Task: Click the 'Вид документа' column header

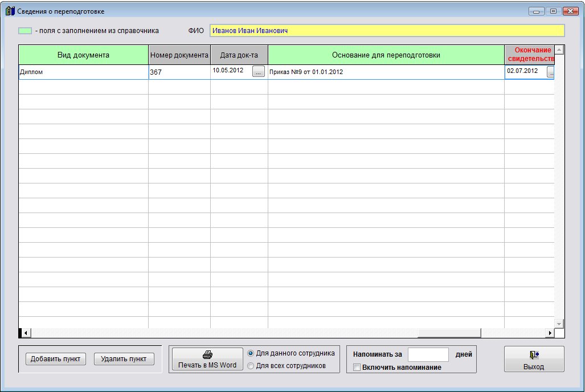Action: [83, 55]
